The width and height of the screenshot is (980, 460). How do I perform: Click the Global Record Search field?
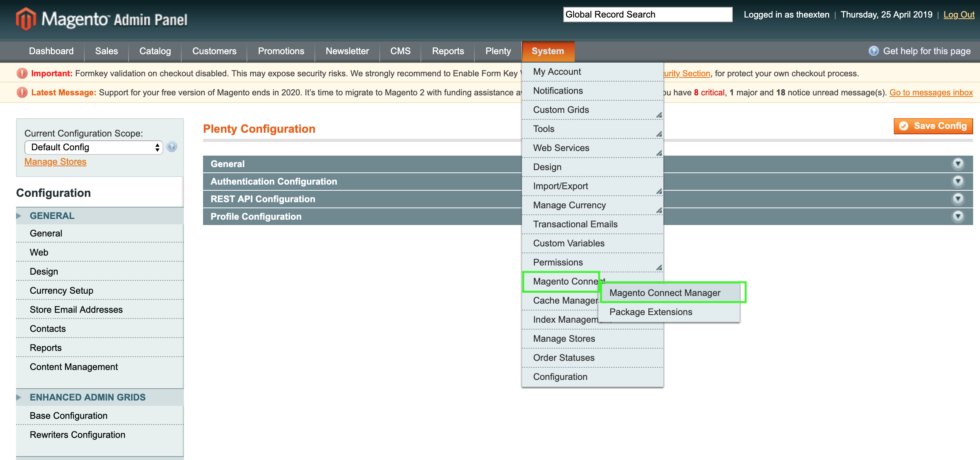coord(648,14)
